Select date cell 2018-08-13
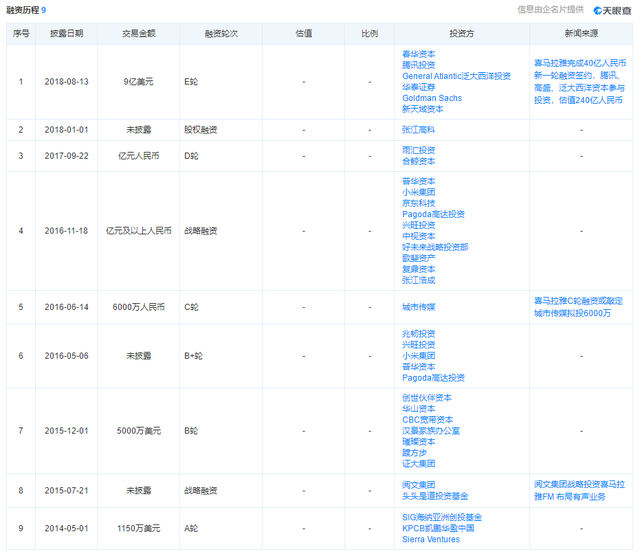The height and width of the screenshot is (556, 640). [67, 82]
